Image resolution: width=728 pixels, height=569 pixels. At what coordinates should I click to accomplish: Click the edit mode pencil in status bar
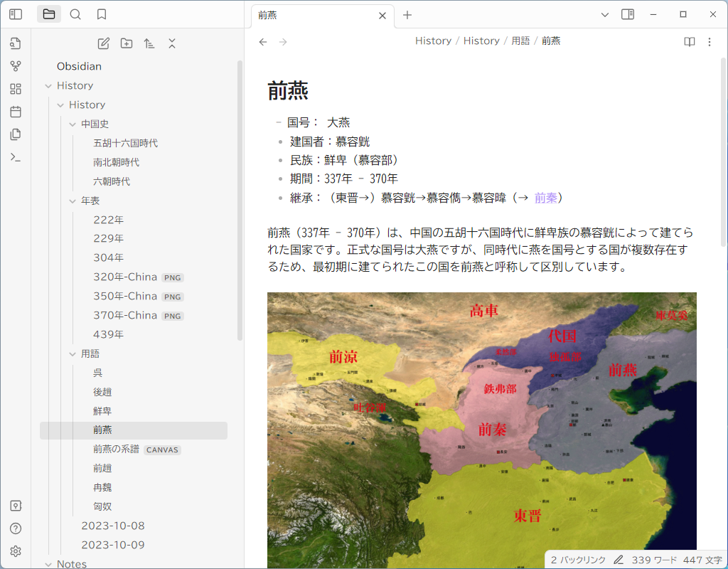pyautogui.click(x=619, y=560)
